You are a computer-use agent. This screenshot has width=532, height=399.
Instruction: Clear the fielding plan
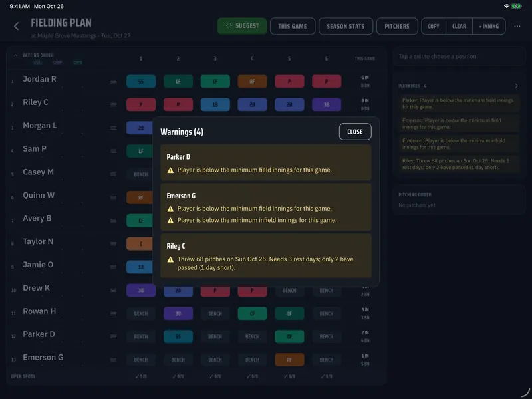(x=459, y=26)
